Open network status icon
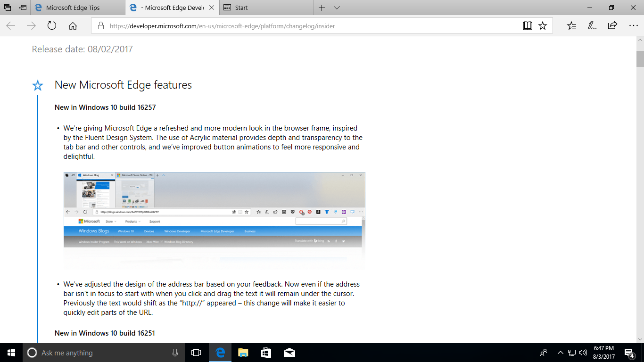 (572, 353)
